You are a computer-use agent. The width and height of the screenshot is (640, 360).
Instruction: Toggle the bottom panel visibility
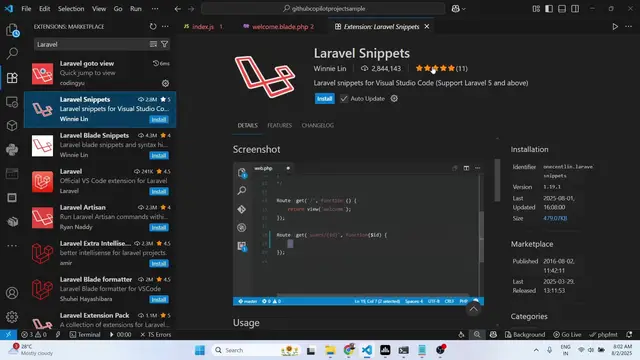[x=562, y=9]
